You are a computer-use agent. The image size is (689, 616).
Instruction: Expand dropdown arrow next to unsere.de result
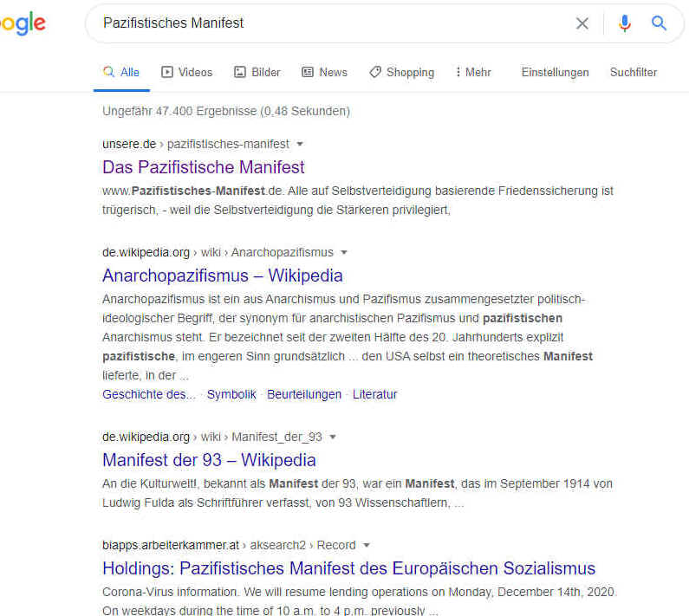tap(300, 144)
